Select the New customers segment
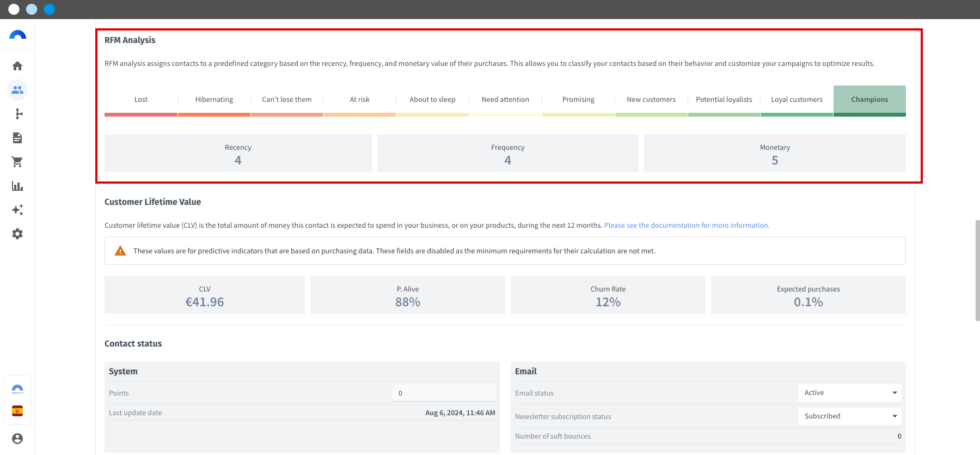The image size is (980, 455). (651, 100)
